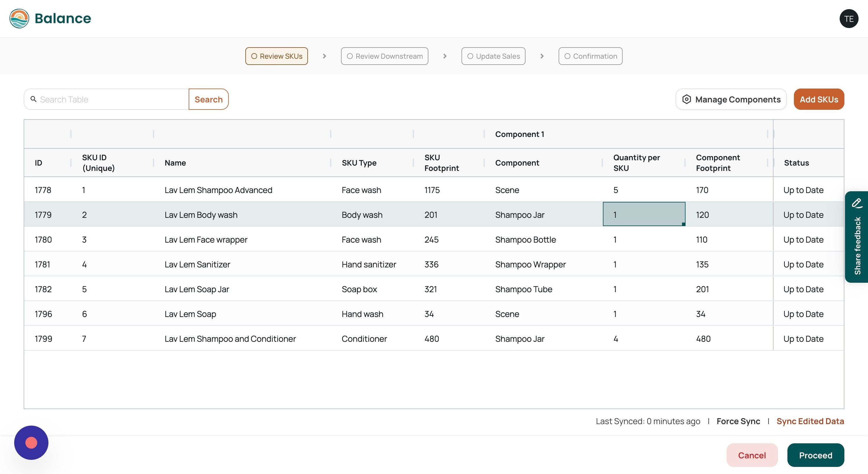Click the magnifier icon in search box
Viewport: 868px width, 474px height.
pyautogui.click(x=33, y=99)
